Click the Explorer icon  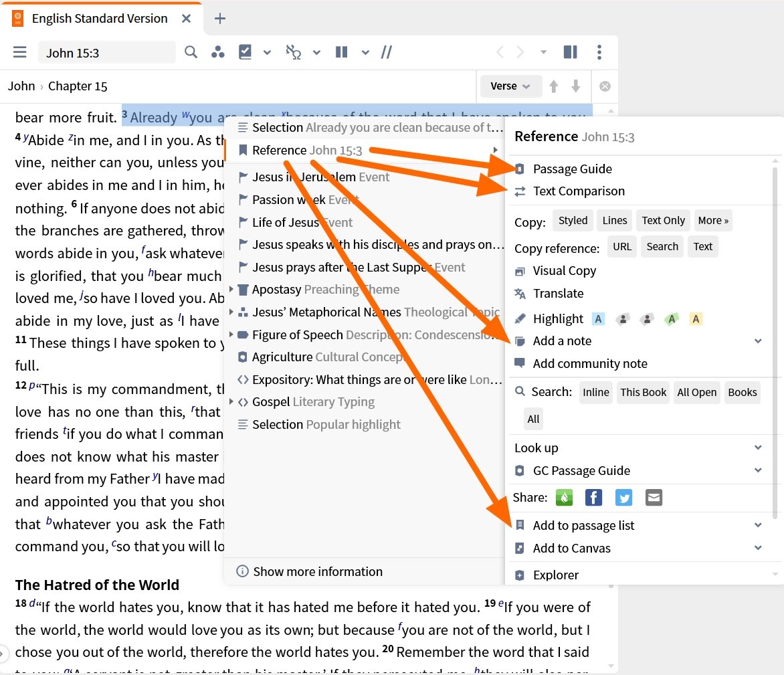coord(520,575)
